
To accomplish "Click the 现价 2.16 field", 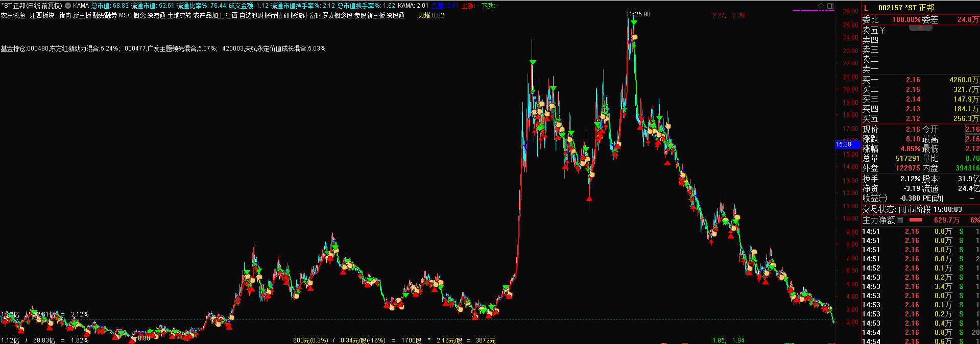I will pos(891,129).
